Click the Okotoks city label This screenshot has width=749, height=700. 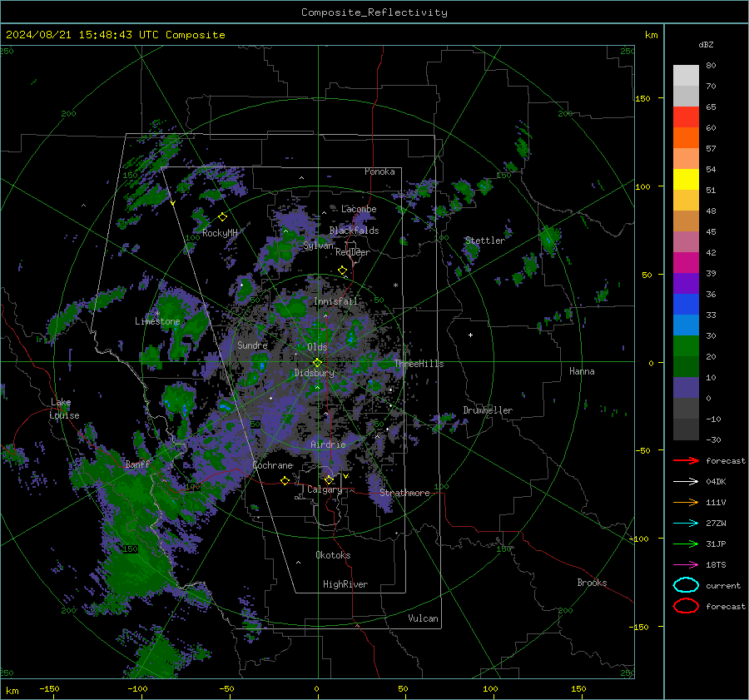(x=333, y=555)
